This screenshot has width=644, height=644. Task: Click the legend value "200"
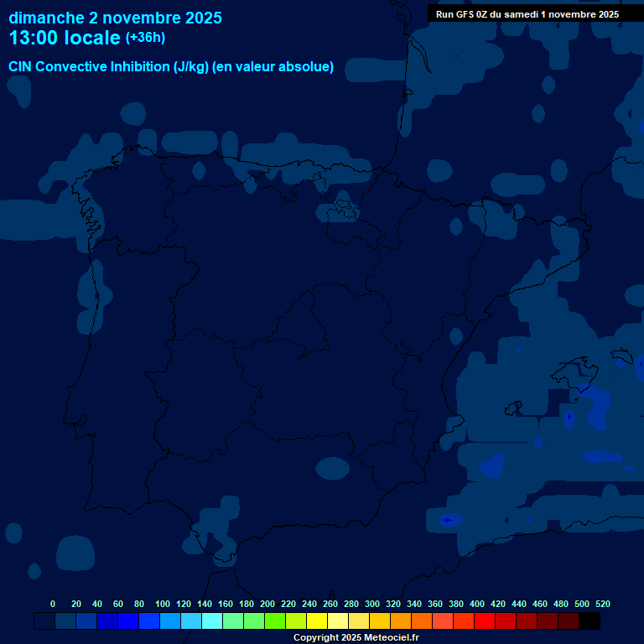(267, 604)
